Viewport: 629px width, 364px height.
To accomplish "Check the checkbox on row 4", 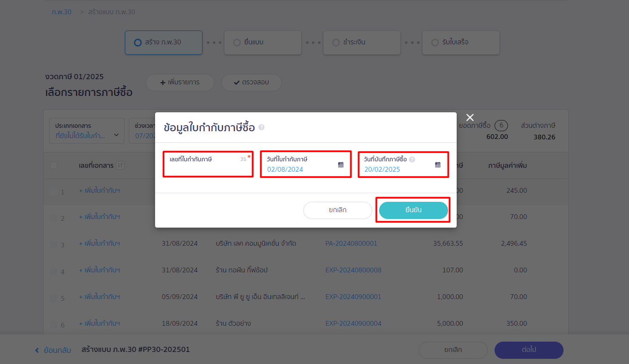I will pos(53,270).
